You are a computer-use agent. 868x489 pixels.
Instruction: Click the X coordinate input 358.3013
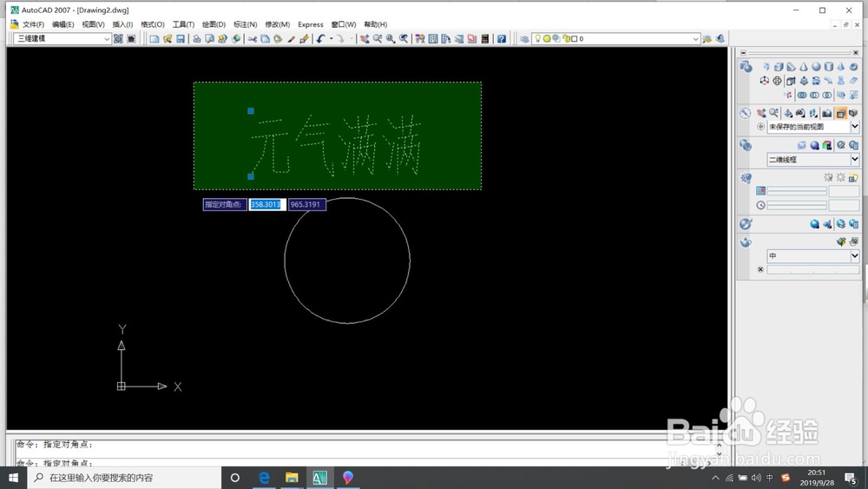267,204
